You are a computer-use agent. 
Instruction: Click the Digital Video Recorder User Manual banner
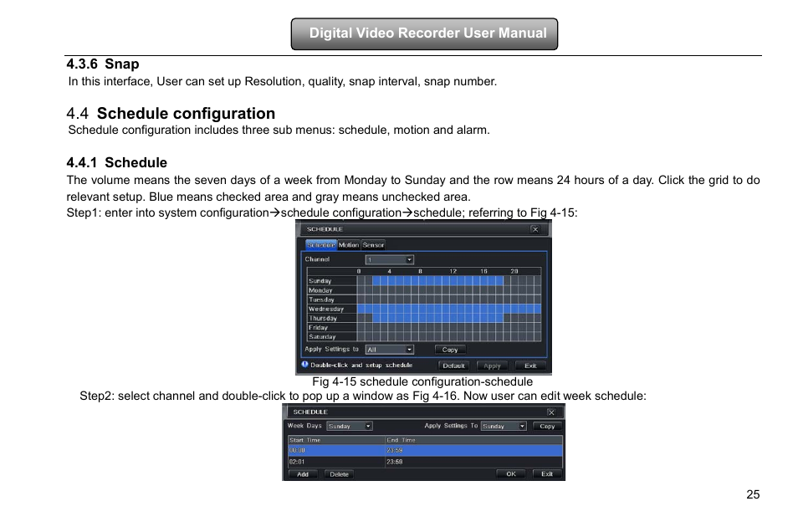[x=424, y=33]
